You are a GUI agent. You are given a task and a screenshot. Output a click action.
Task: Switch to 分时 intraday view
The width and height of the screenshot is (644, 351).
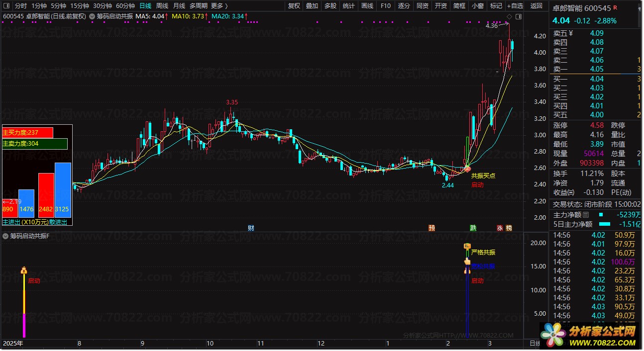click(21, 6)
